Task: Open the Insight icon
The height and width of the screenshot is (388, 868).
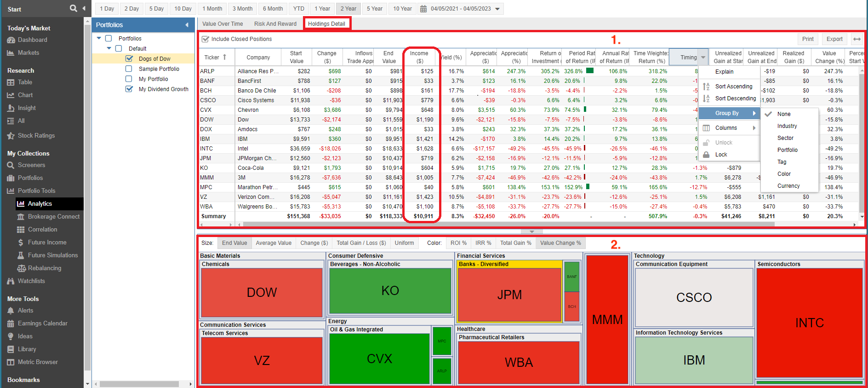Action: tap(11, 108)
